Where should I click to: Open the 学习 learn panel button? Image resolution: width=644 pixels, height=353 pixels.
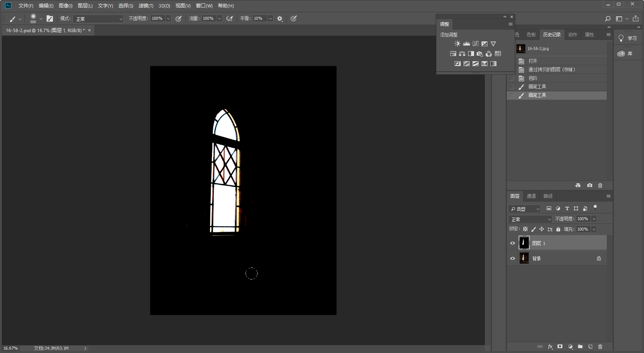pyautogui.click(x=628, y=38)
